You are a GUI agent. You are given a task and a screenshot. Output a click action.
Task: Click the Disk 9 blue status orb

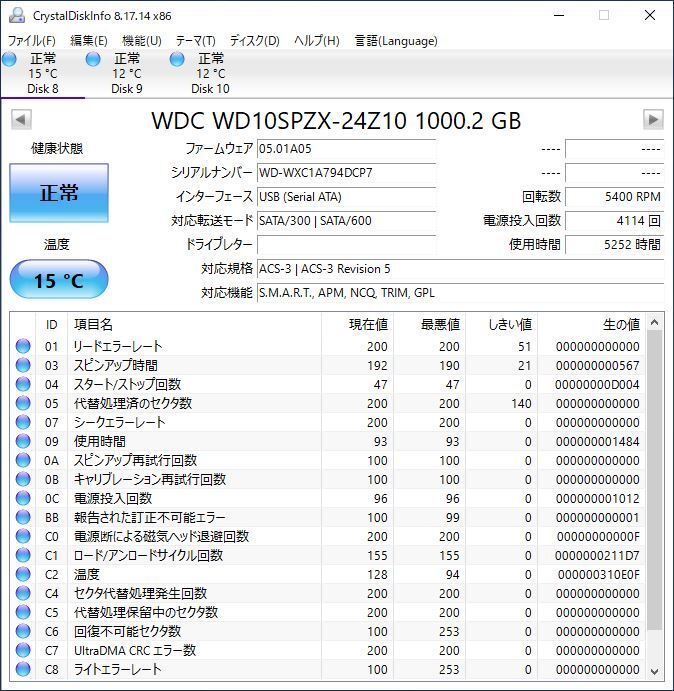(x=93, y=59)
